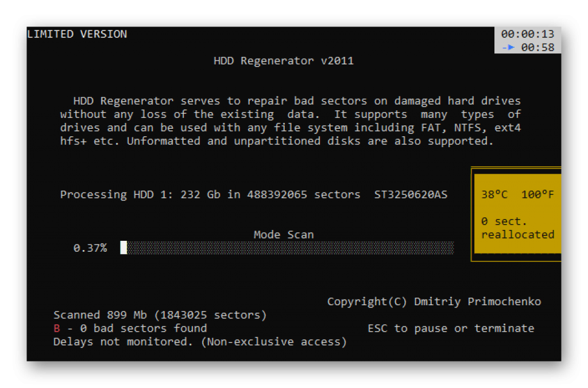588x388 pixels.
Task: Click the blue arrow beside remaining time
Action: (509, 47)
